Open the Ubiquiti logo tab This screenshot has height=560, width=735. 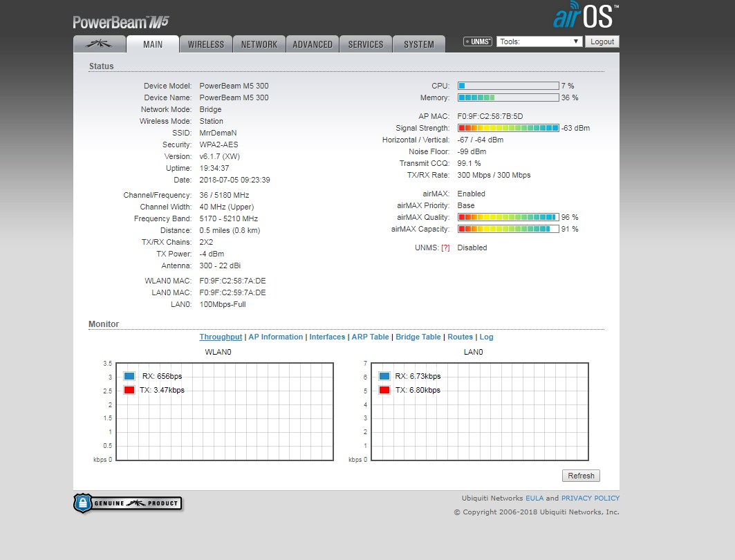[100, 44]
